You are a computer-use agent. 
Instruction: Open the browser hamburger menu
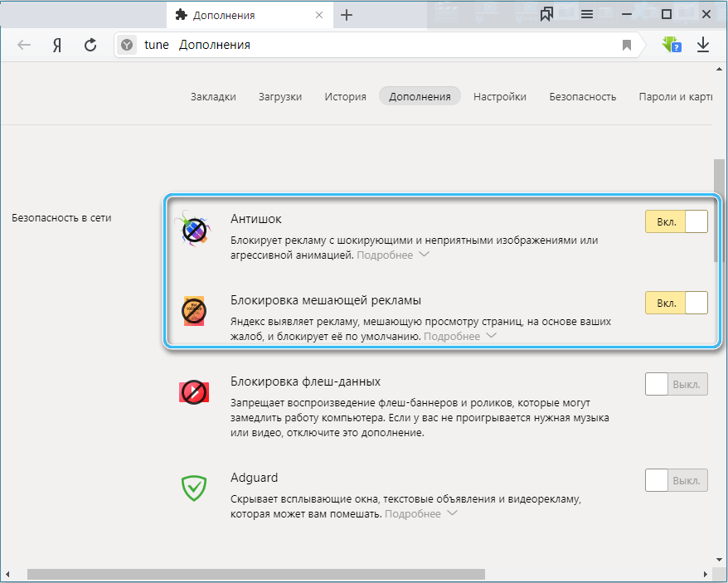[x=587, y=14]
